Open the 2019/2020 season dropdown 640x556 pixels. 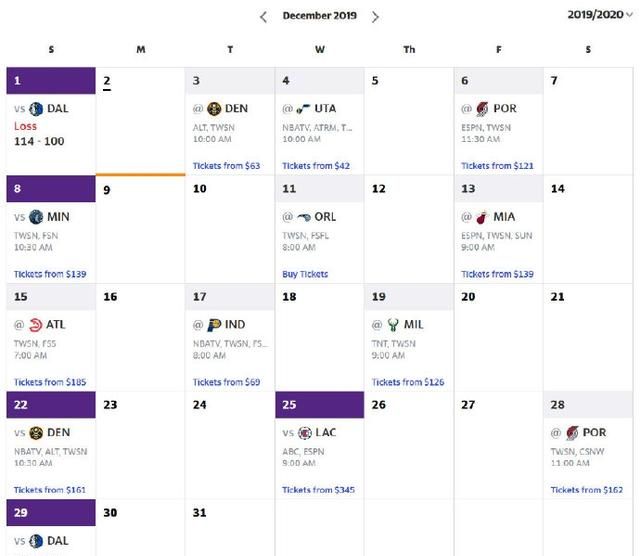click(x=600, y=15)
